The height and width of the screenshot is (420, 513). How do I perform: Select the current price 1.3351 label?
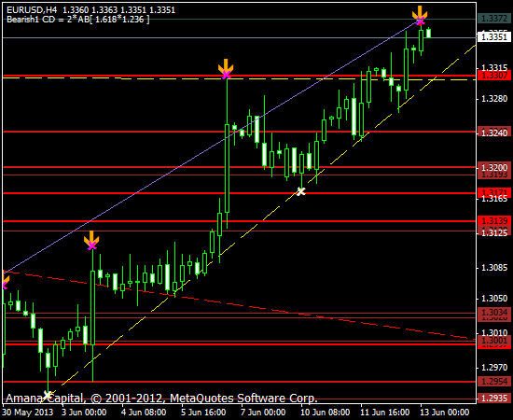pos(494,37)
